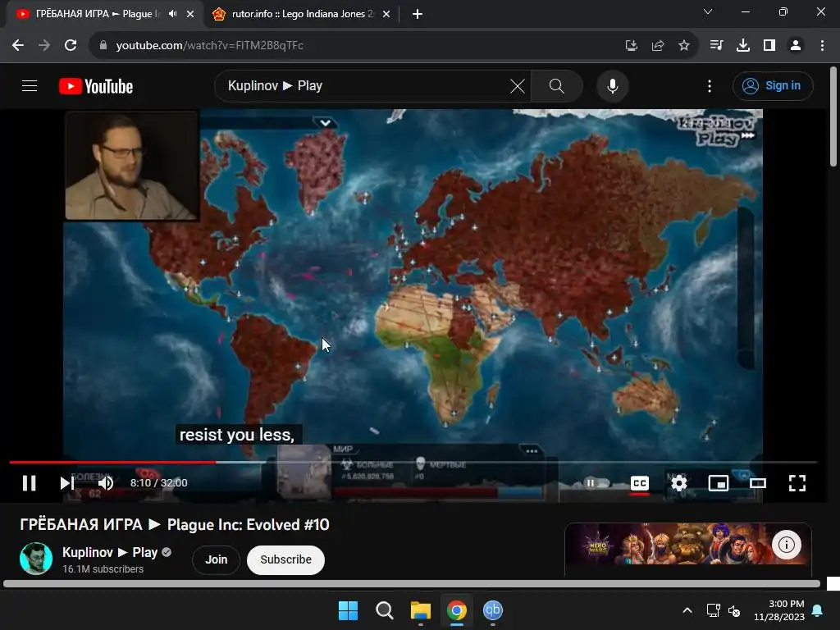Open the notifications bell
The image size is (840, 630).
tap(818, 610)
